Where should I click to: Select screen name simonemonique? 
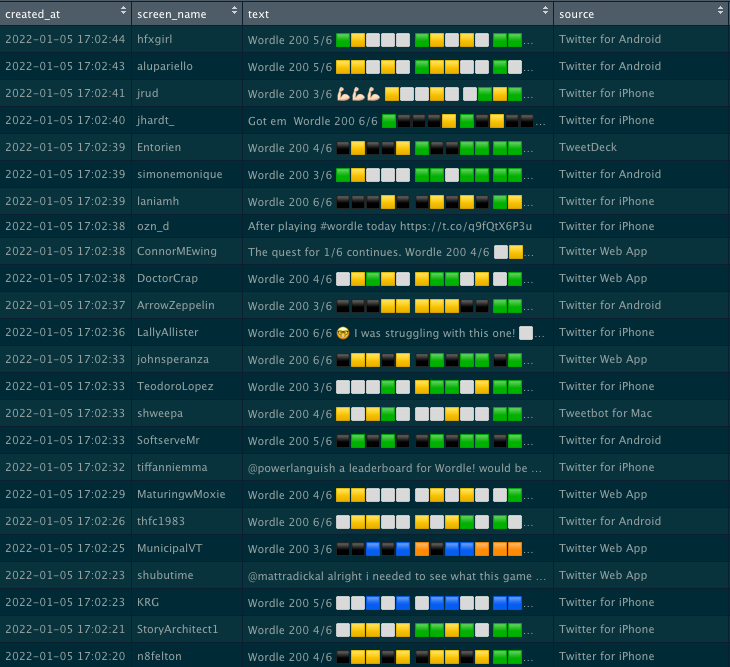point(180,174)
